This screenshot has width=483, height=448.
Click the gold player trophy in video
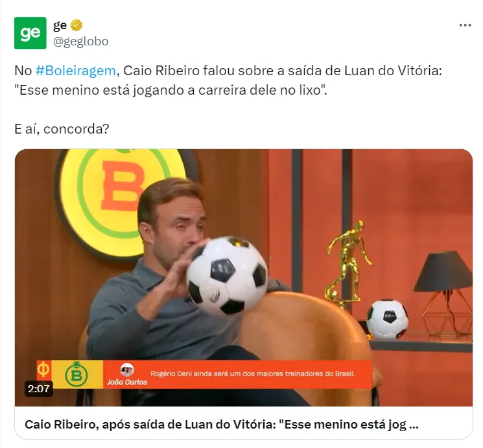pyautogui.click(x=348, y=264)
